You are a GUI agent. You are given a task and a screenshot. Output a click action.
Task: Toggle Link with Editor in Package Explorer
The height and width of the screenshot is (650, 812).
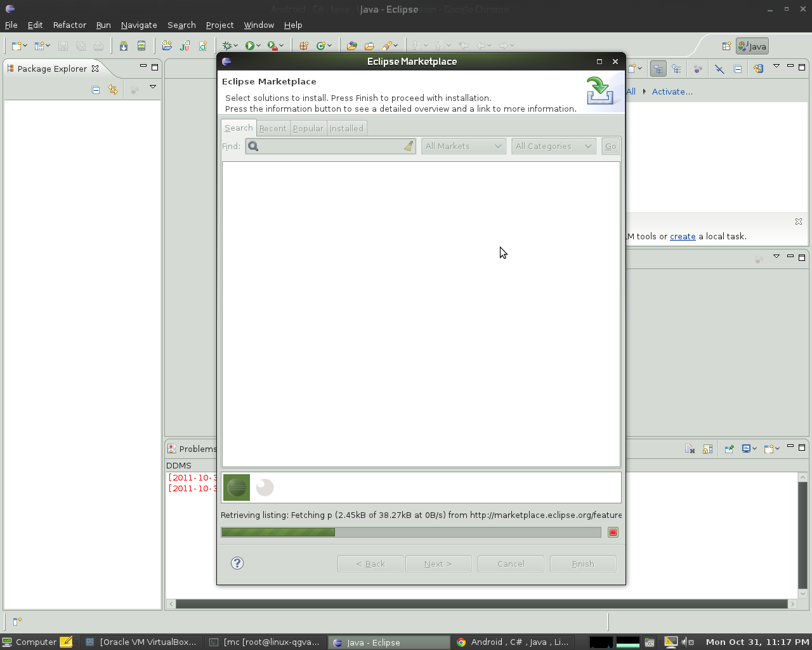point(113,90)
